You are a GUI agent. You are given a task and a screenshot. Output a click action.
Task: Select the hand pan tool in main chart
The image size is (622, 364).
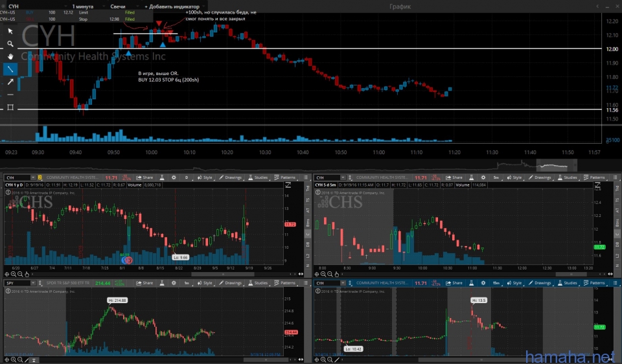[10, 56]
